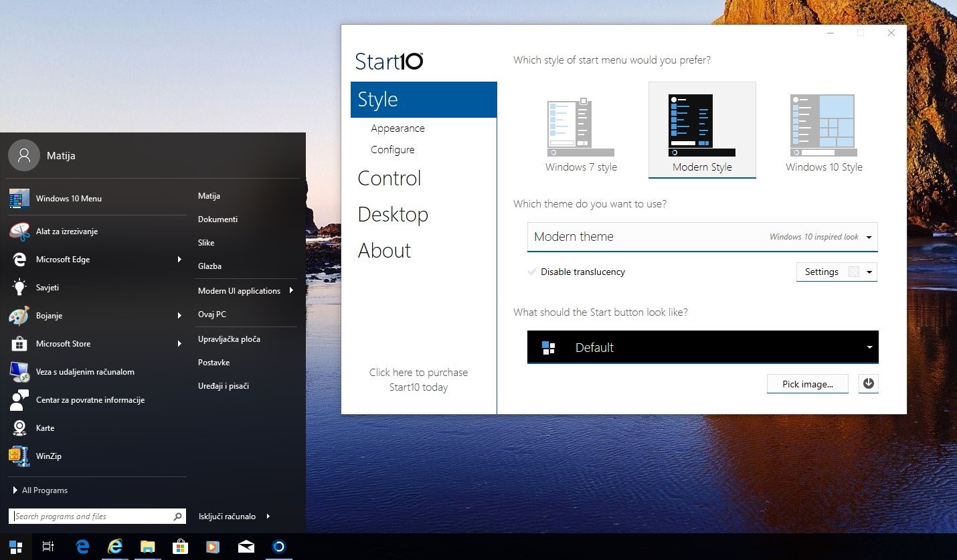Open Microsoft Edge icon in start menu

tap(19, 260)
